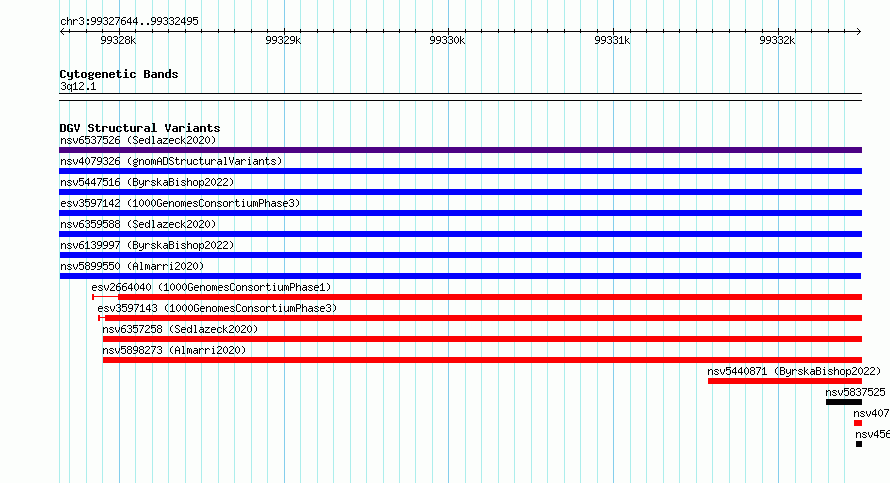Click the left arrowhead of the ruler

(62, 32)
